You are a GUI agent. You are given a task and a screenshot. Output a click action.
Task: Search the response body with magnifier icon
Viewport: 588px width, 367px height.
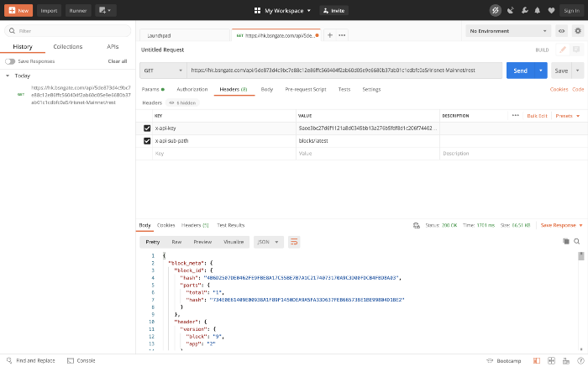tap(577, 241)
